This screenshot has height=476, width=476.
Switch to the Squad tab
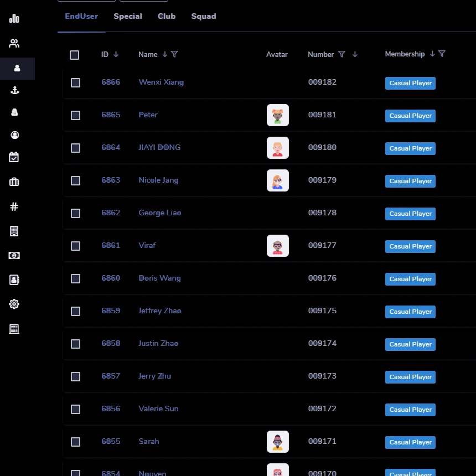pos(204,16)
